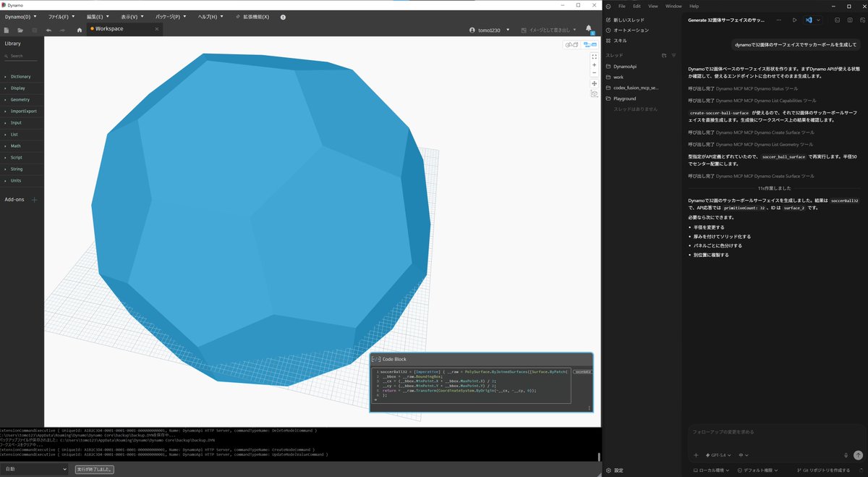Open the ファイル(F) menu

point(61,17)
